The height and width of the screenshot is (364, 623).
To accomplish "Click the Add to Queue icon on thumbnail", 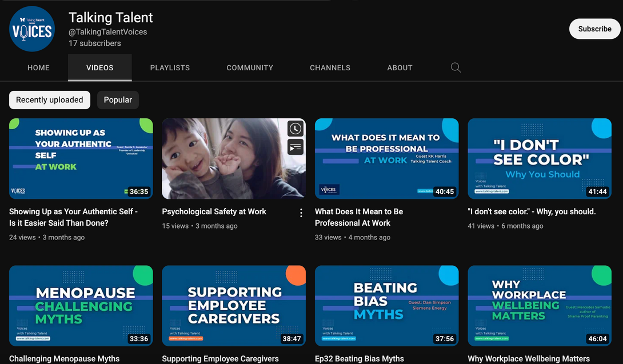I will 295,147.
